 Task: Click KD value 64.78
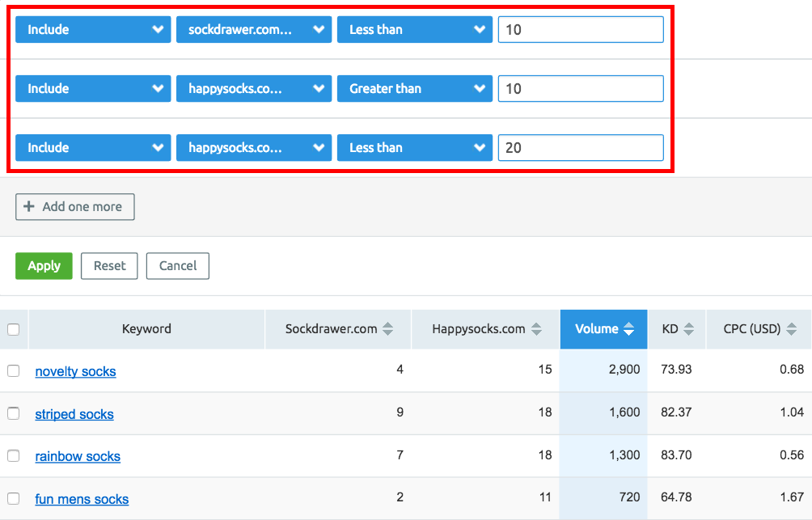click(x=676, y=497)
